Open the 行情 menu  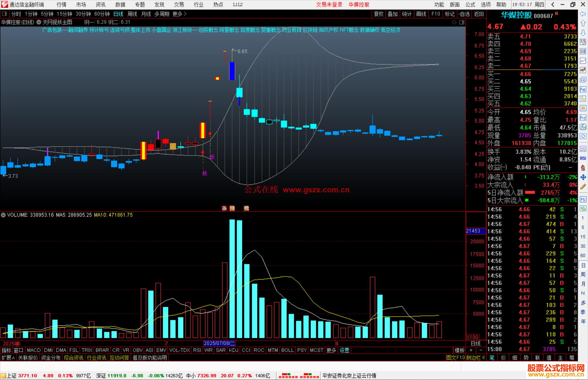[x=62, y=4]
